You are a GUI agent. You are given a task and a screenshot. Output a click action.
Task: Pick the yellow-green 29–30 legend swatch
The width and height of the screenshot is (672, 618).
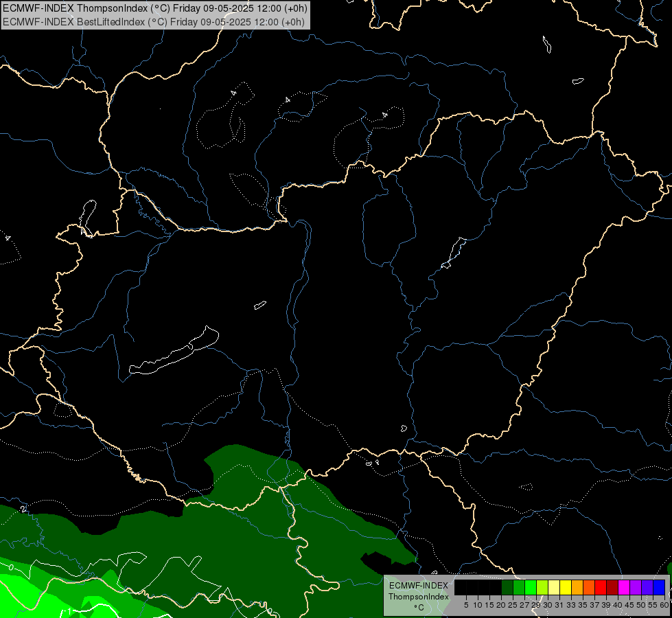[x=542, y=587]
